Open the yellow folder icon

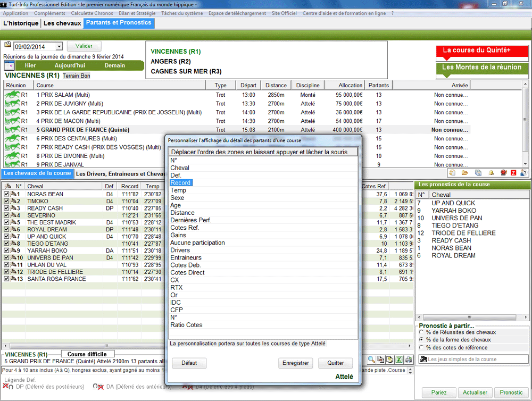click(465, 173)
